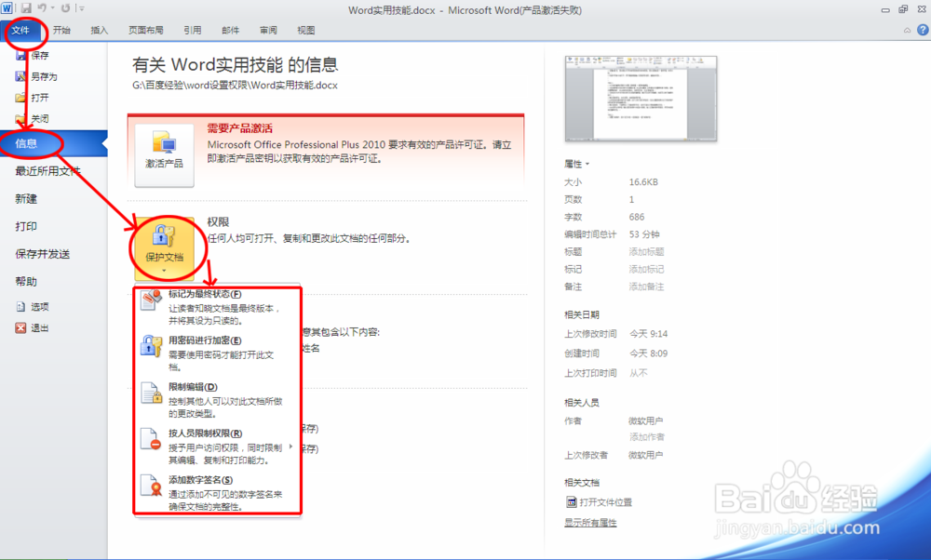Click the Redo icon in quick access toolbar

(x=65, y=8)
